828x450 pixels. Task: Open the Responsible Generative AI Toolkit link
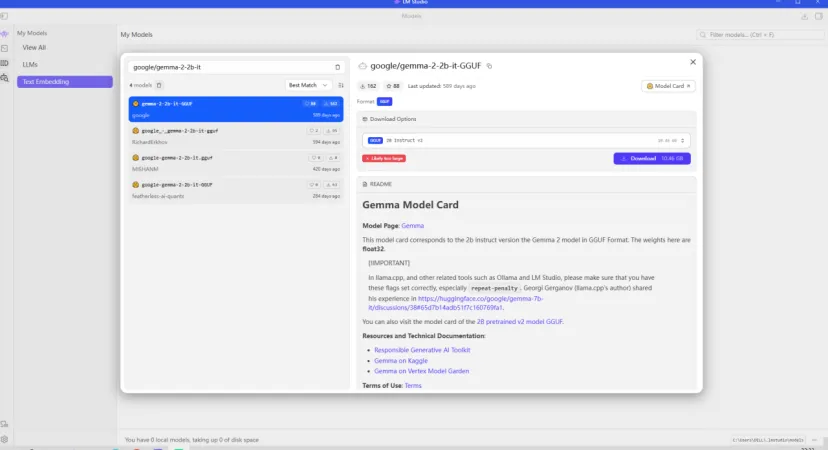tap(422, 350)
